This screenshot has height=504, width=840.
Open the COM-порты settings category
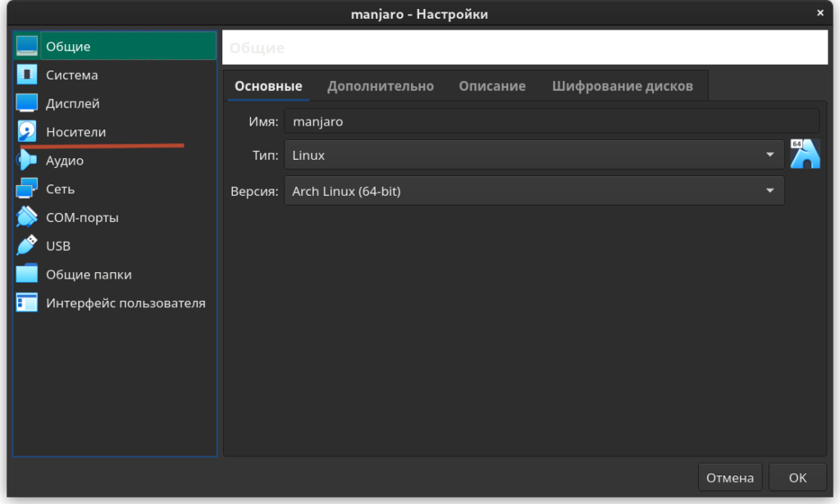coord(115,217)
